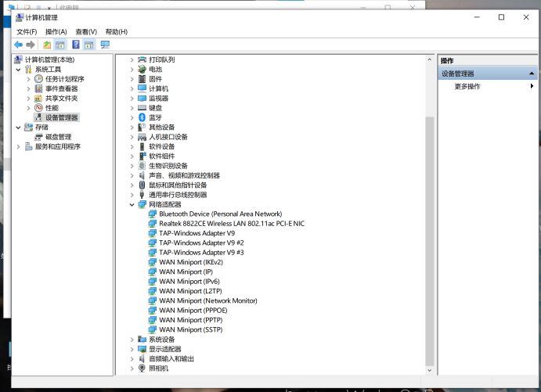The width and height of the screenshot is (541, 392).
Task: Click the show/hide console tree toolbar icon
Action: coord(60,45)
